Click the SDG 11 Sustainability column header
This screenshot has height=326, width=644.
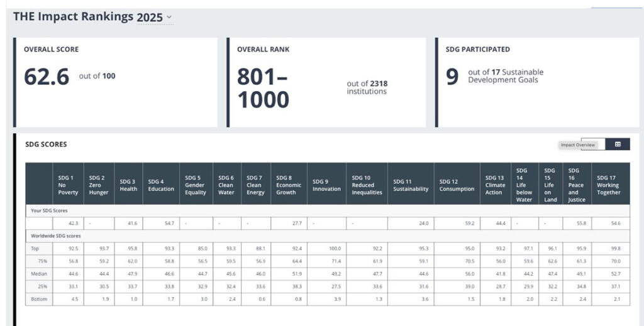click(x=410, y=185)
